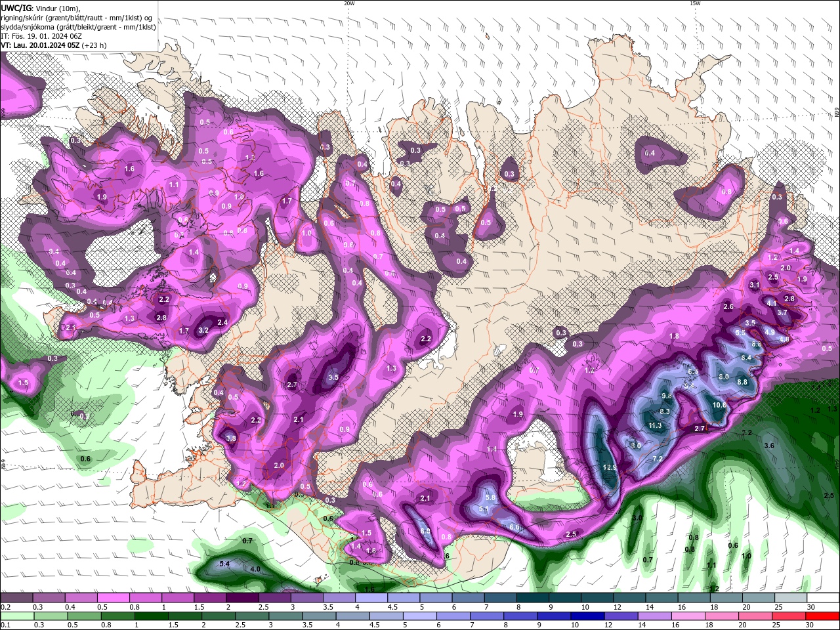Click the 3.8 value on the southwest peninsula
This screenshot has width=840, height=630.
[x=231, y=438]
